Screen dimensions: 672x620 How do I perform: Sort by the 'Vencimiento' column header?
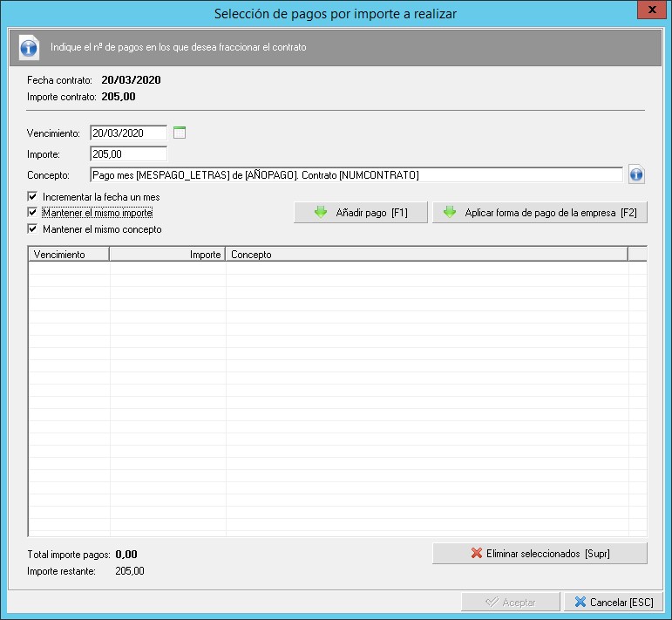(69, 255)
